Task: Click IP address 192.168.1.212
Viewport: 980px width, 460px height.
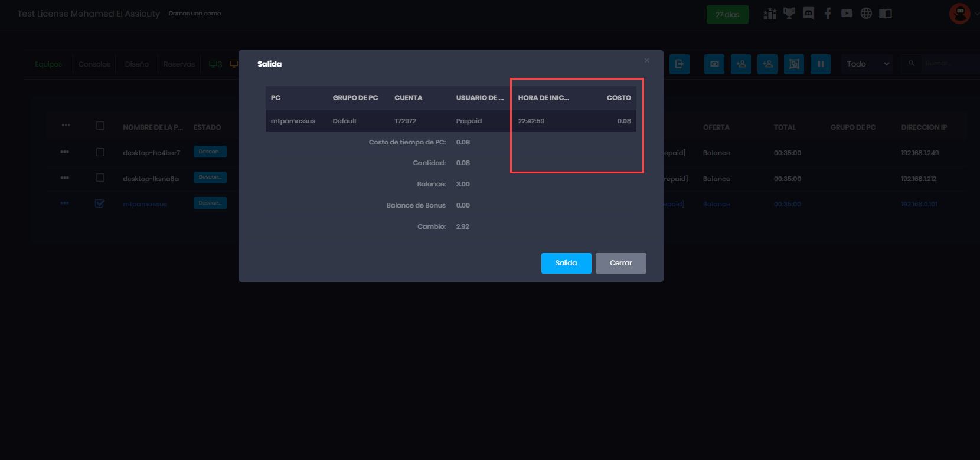Action: [x=919, y=179]
